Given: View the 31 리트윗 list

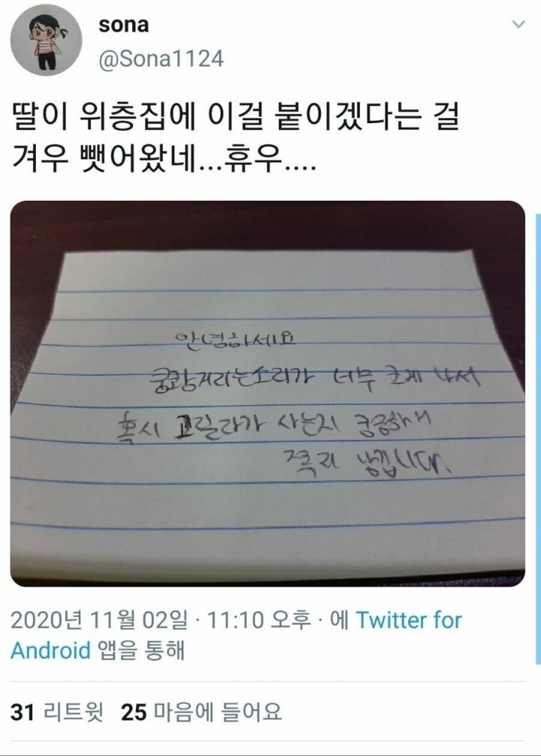Looking at the screenshot, I should tap(57, 712).
